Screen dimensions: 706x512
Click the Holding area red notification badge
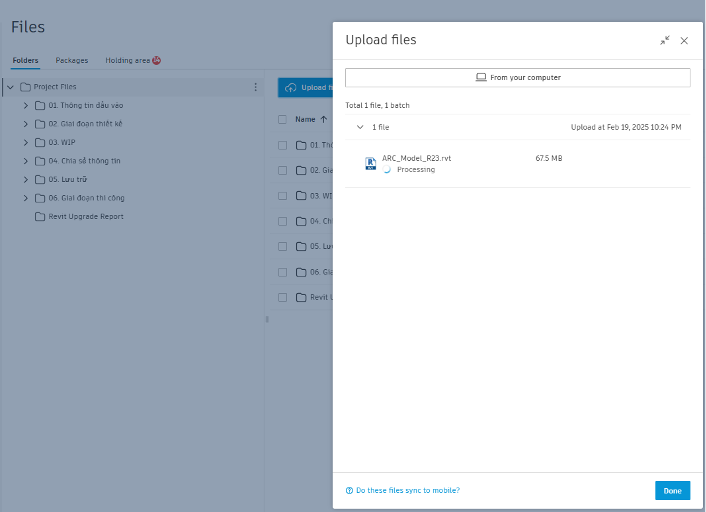(x=156, y=60)
